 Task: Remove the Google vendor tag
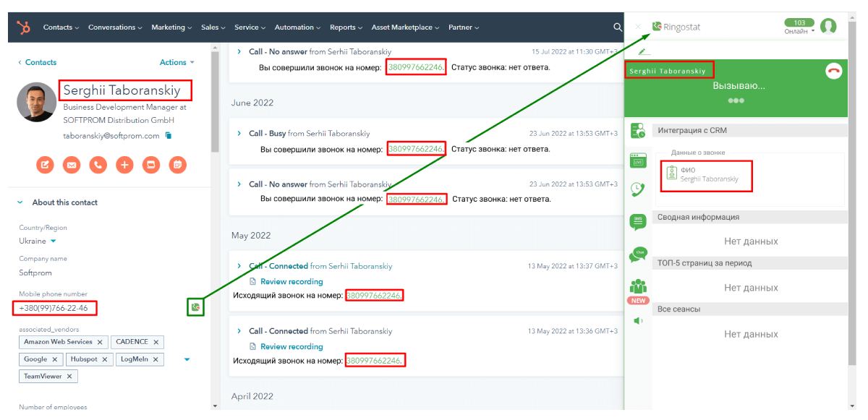click(x=55, y=359)
